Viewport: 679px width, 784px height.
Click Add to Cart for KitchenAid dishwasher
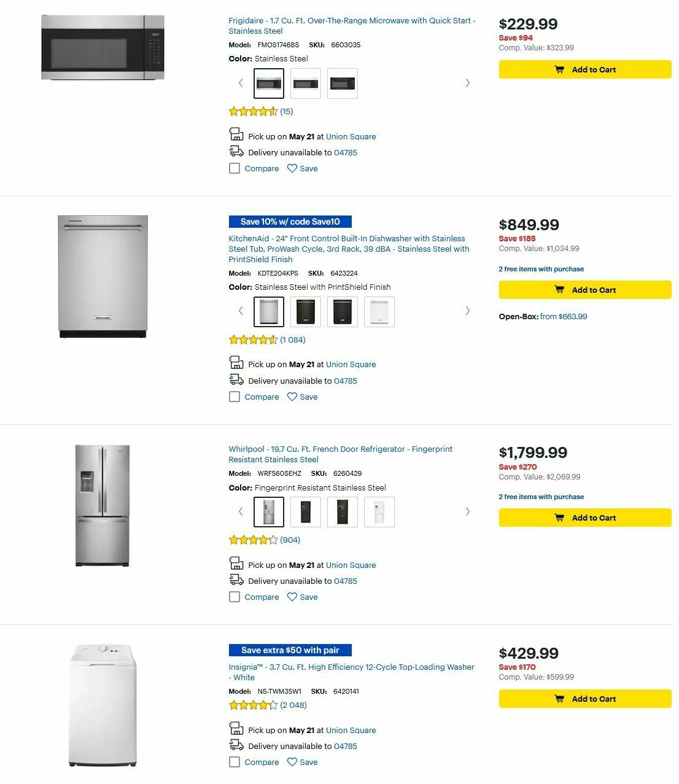pos(584,289)
